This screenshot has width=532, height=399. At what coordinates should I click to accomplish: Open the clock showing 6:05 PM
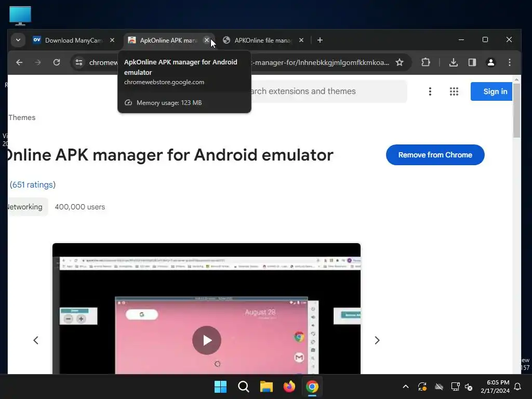495,387
